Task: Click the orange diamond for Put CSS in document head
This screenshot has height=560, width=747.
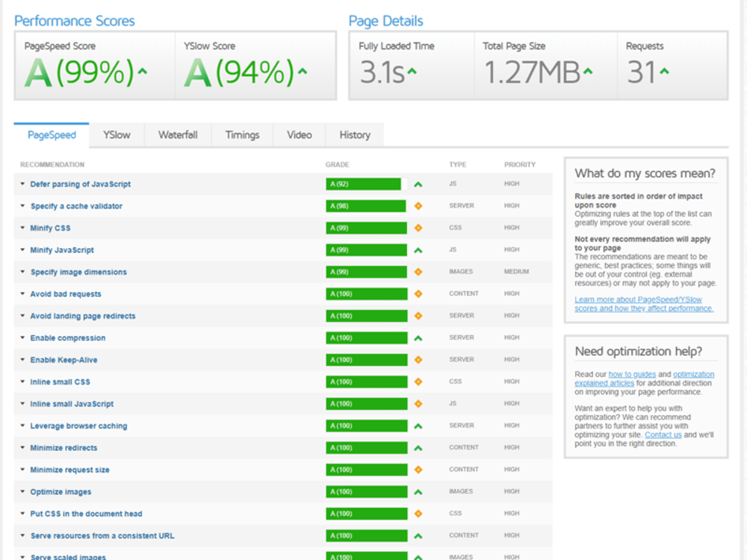Action: point(418,514)
